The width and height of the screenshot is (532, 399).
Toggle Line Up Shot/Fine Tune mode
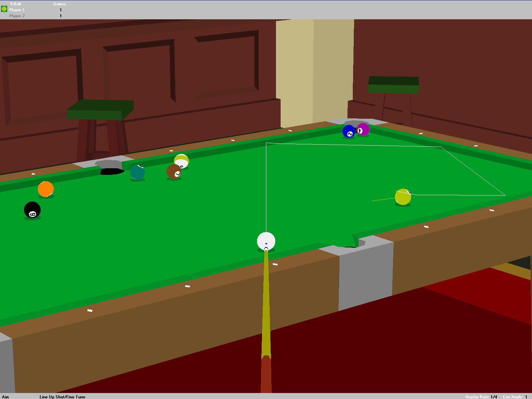pos(62,397)
